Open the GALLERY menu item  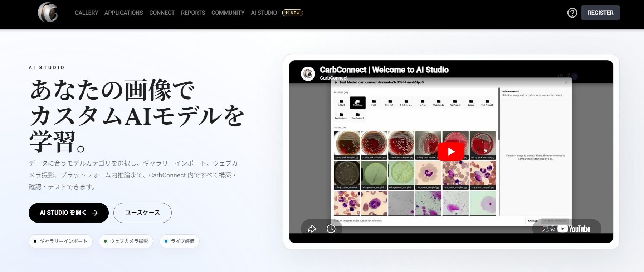click(86, 13)
